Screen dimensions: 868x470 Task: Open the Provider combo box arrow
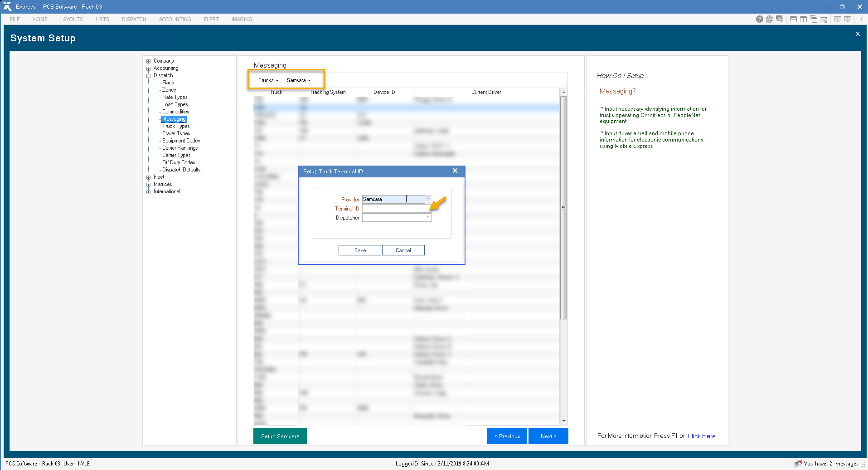pyautogui.click(x=428, y=199)
